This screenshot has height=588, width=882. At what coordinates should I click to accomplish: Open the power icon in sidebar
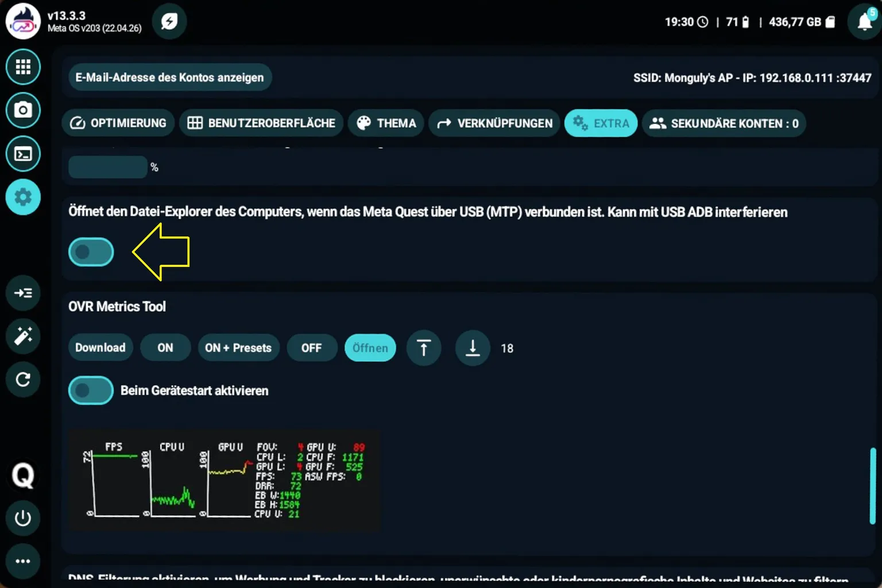pyautogui.click(x=23, y=518)
